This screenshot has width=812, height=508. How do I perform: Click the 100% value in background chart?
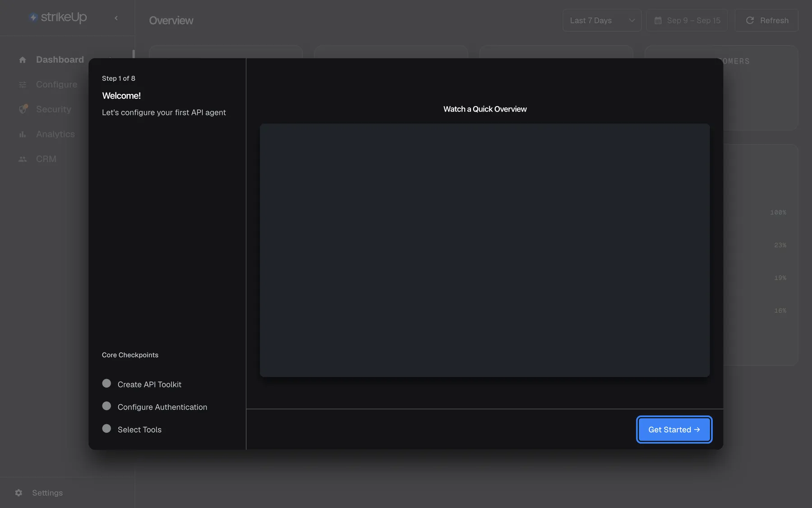[x=778, y=212]
